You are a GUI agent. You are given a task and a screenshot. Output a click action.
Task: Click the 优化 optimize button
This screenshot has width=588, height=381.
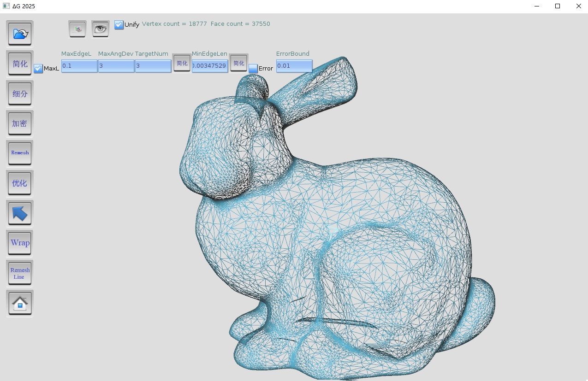(20, 183)
